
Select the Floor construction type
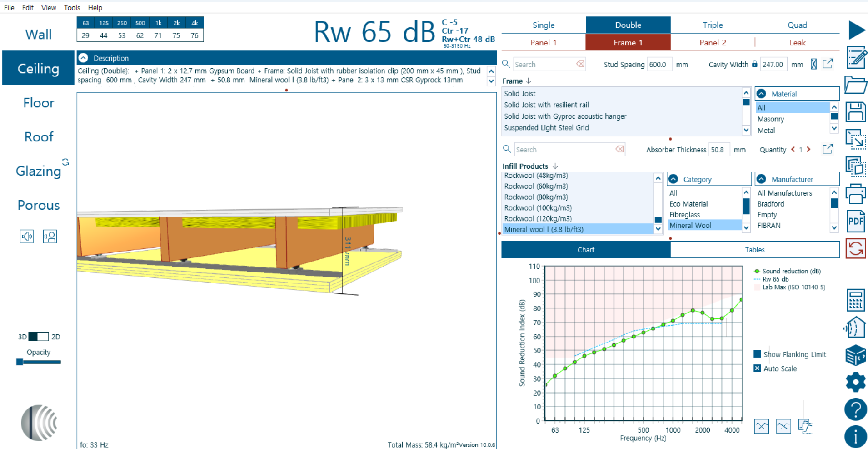click(39, 103)
